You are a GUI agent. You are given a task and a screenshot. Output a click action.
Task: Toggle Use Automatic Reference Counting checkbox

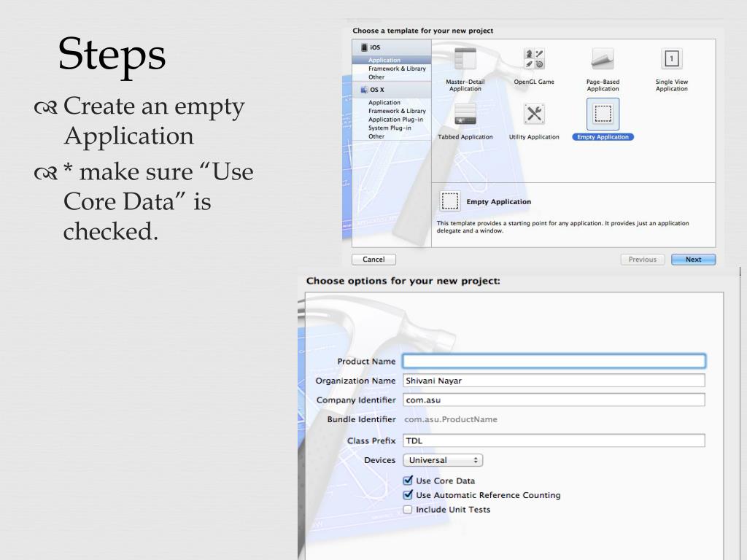click(x=408, y=494)
